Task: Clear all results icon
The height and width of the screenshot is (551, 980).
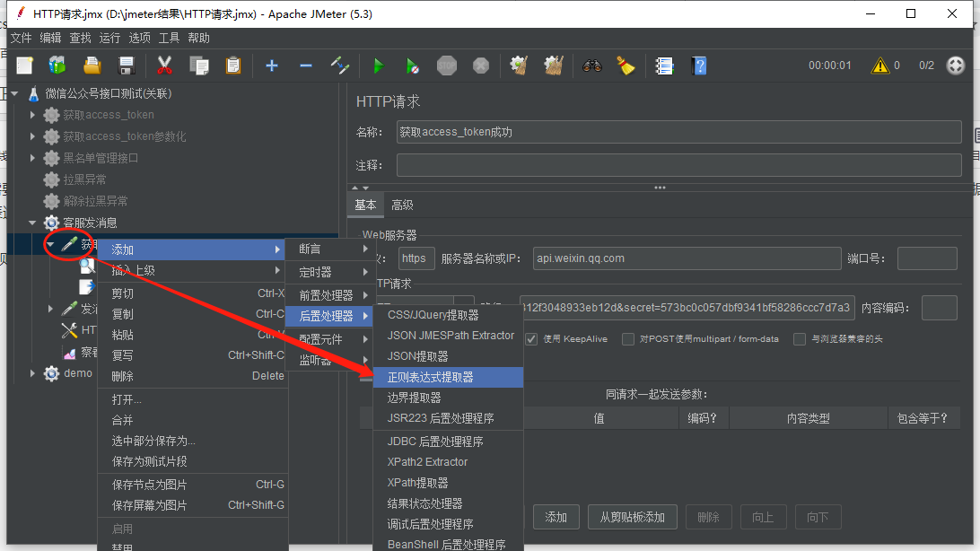Action: (x=553, y=66)
